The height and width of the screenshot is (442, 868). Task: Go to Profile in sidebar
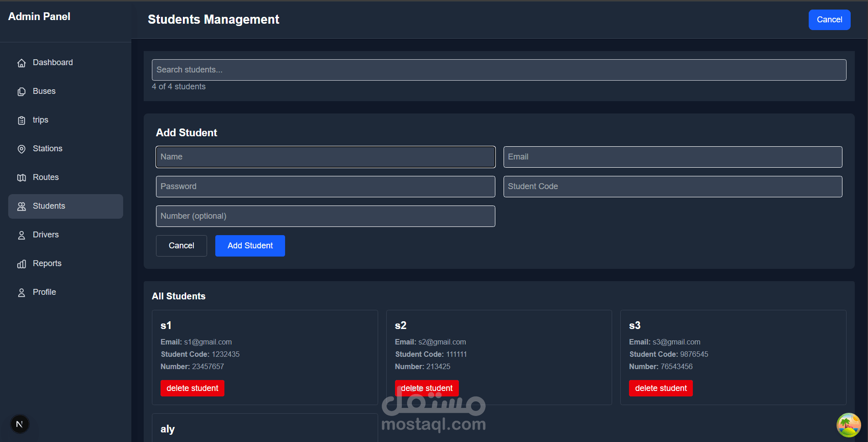[x=66, y=292]
